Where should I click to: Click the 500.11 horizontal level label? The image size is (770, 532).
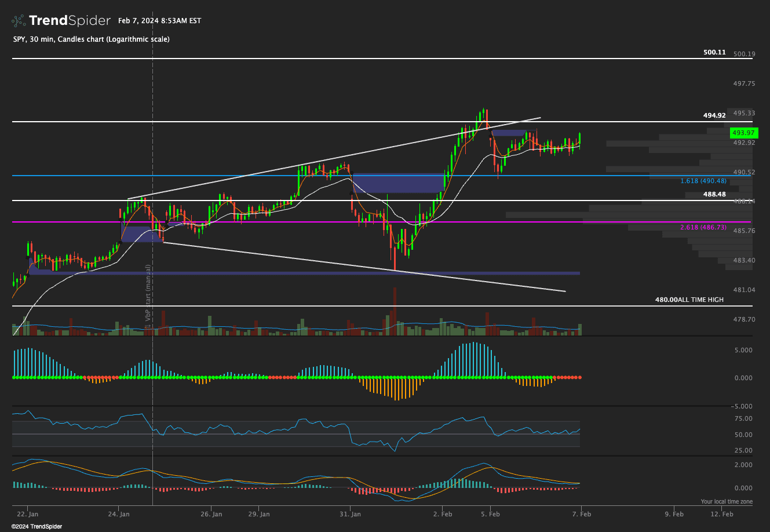[714, 52]
